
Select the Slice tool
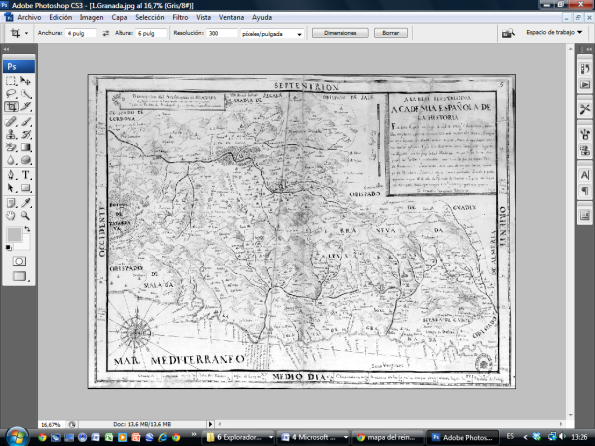[25, 107]
